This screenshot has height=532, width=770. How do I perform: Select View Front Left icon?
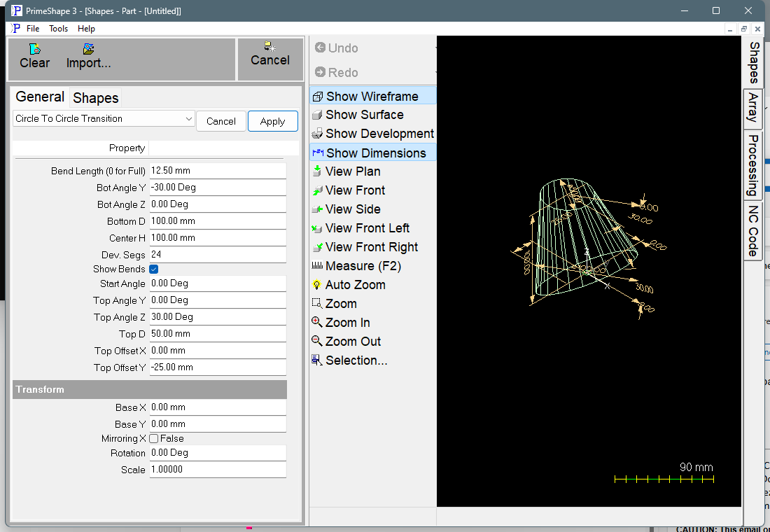(317, 228)
